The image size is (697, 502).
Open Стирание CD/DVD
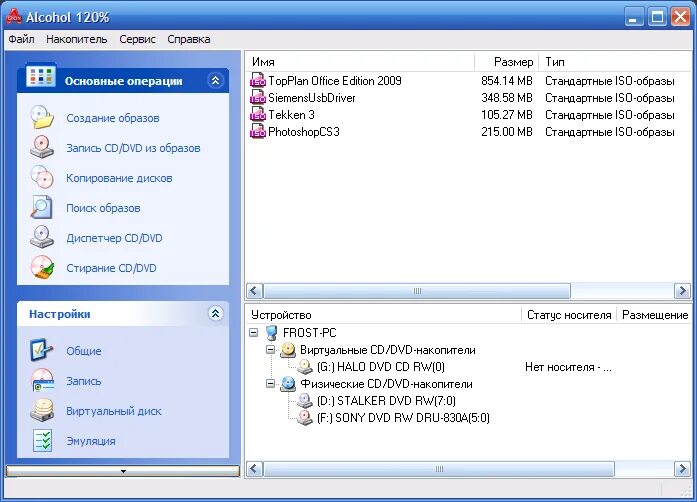click(111, 268)
